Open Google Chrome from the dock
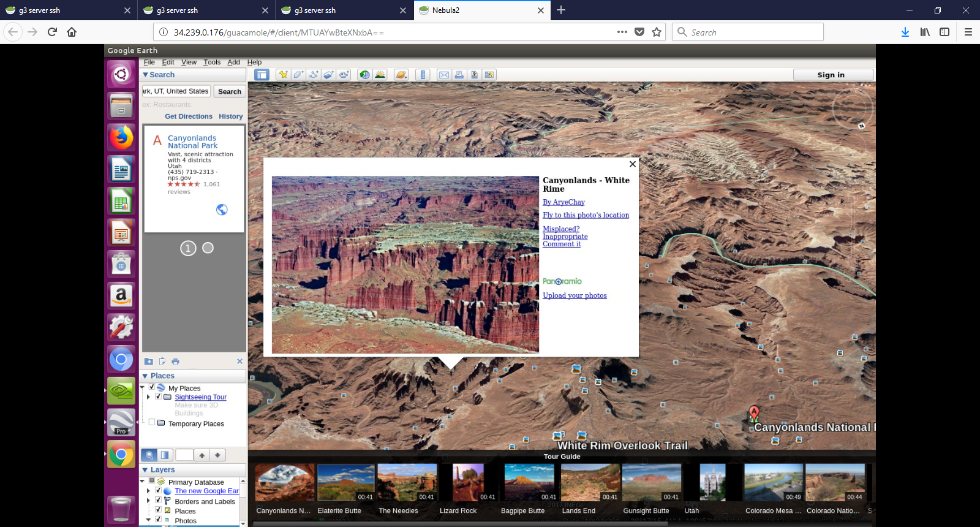This screenshot has height=527, width=980. 121,454
